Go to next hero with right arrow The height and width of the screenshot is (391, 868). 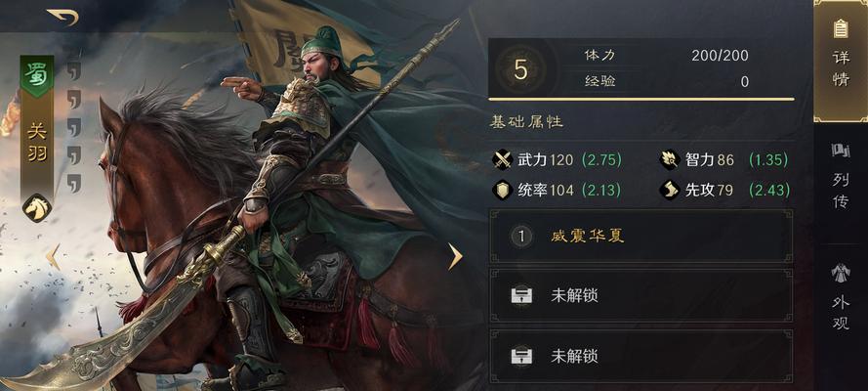pyautogui.click(x=455, y=256)
